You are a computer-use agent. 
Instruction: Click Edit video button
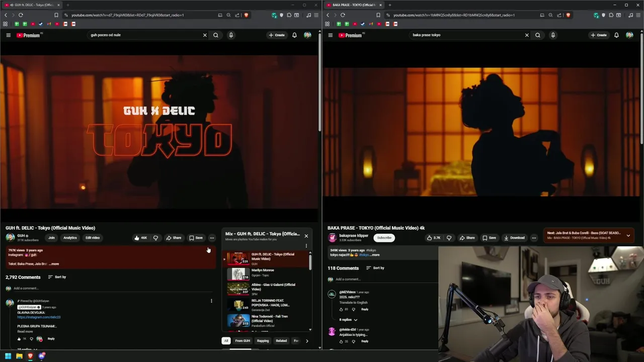pyautogui.click(x=93, y=238)
